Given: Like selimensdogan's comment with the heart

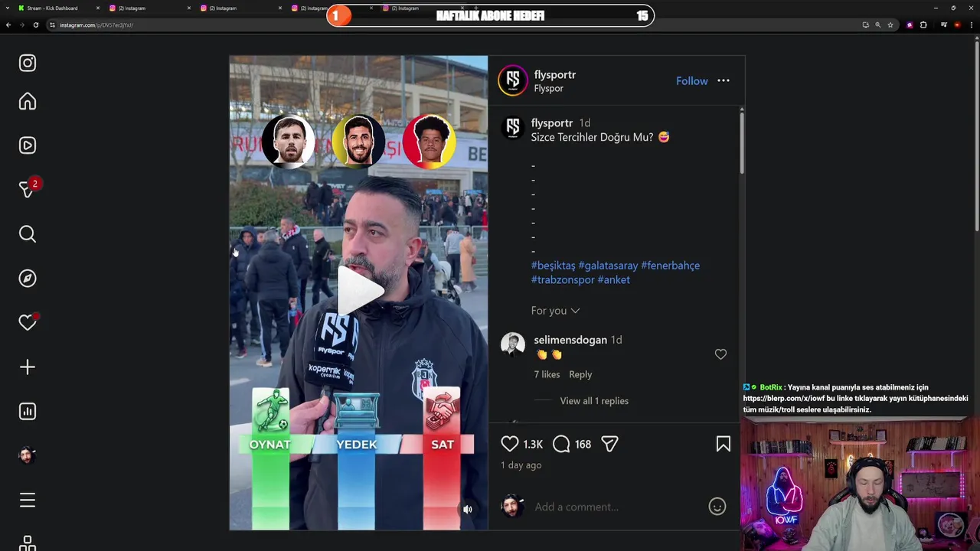Looking at the screenshot, I should (720, 354).
